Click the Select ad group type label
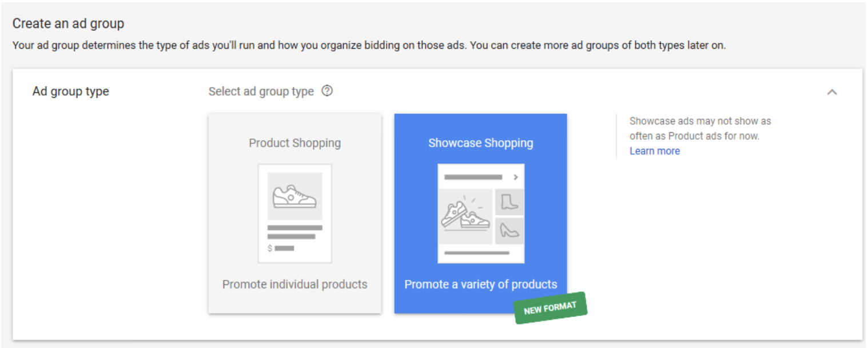This screenshot has height=348, width=868. 261,92
